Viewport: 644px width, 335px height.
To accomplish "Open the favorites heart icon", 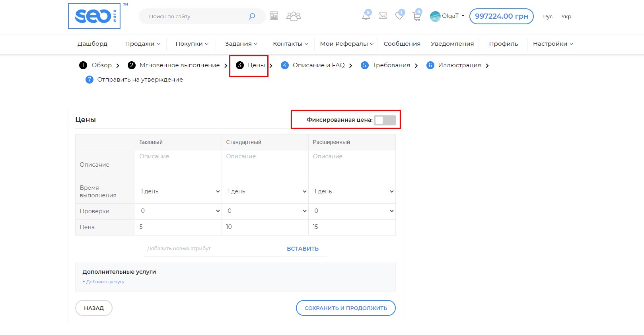I will tap(399, 16).
